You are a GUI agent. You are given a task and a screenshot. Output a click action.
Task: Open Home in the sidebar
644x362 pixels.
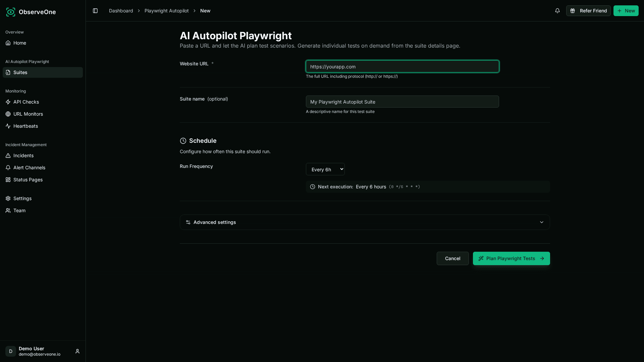pos(43,43)
